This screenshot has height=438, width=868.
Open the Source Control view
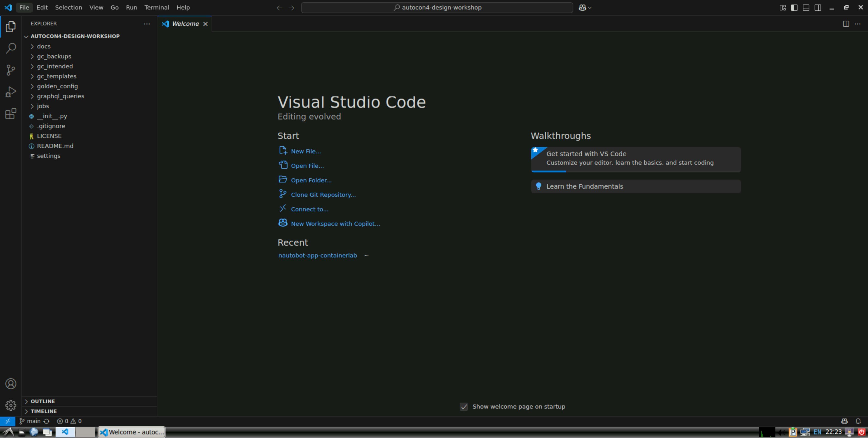tap(11, 70)
